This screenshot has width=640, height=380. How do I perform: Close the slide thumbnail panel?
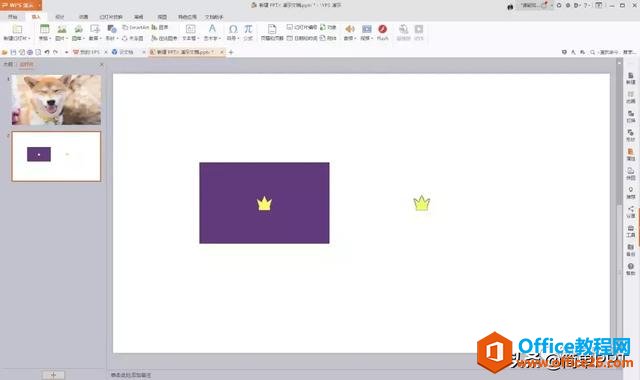(x=102, y=64)
